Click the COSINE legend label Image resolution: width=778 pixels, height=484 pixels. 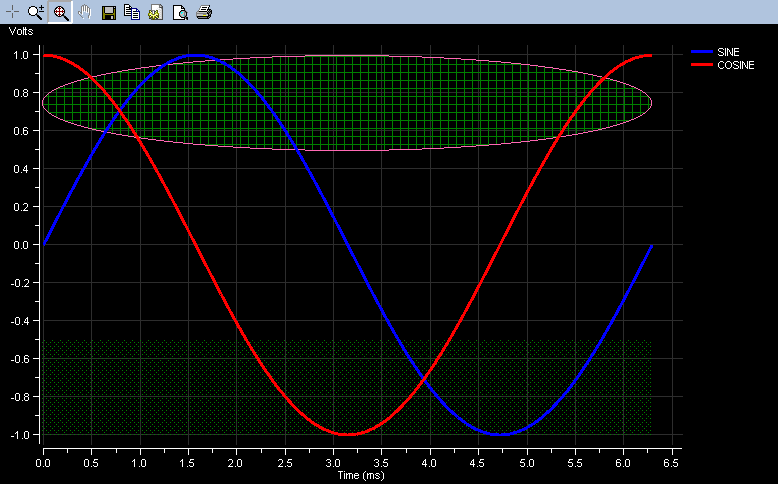click(735, 64)
